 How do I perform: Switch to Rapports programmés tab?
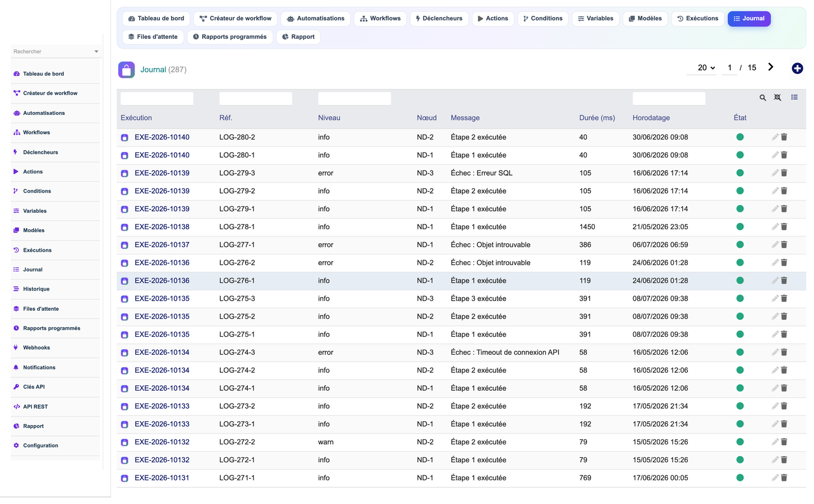tap(230, 37)
